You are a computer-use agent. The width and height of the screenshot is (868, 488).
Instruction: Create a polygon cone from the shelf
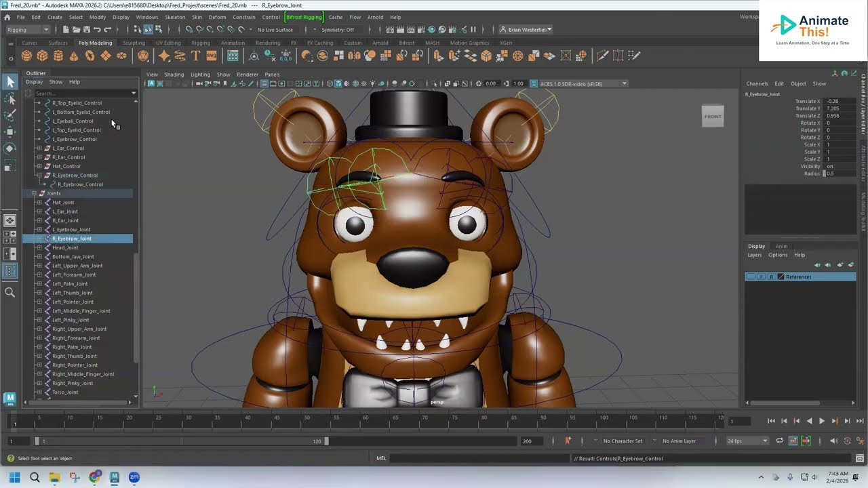[74, 56]
